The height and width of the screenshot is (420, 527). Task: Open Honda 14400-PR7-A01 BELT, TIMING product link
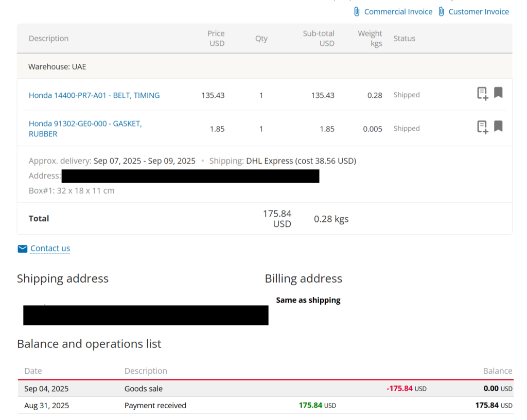point(94,95)
